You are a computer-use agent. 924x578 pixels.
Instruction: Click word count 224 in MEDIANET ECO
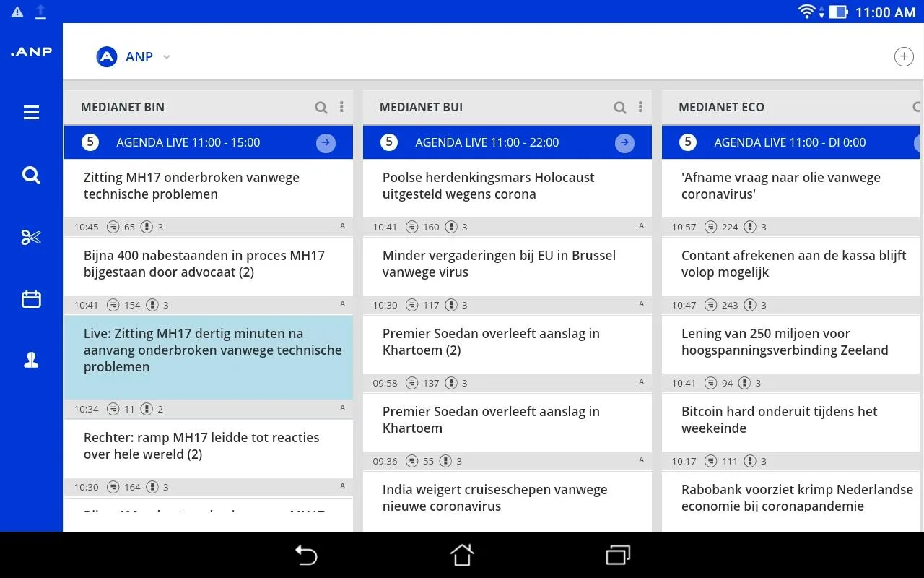click(x=730, y=227)
